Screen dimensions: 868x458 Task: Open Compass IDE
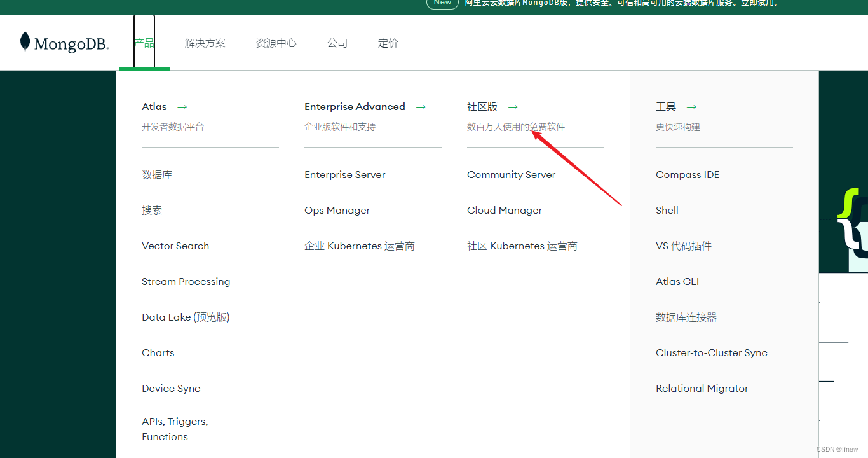pyautogui.click(x=688, y=175)
